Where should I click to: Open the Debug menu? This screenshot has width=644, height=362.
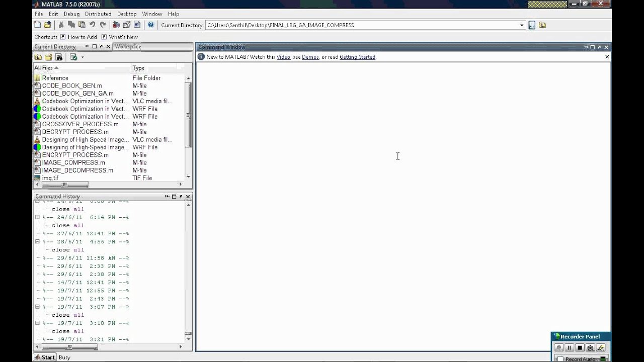tap(71, 14)
